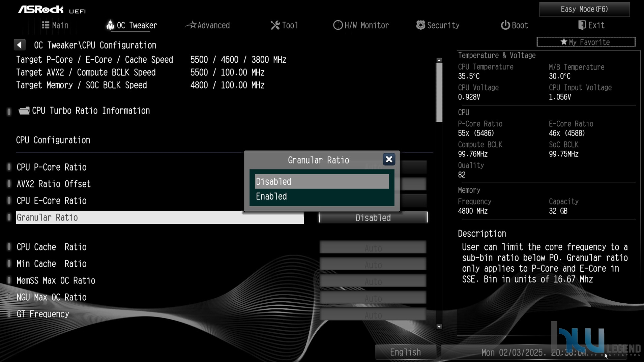This screenshot has width=644, height=362.
Task: Select the NGU Max OC Ratio setting
Action: pyautogui.click(x=52, y=297)
